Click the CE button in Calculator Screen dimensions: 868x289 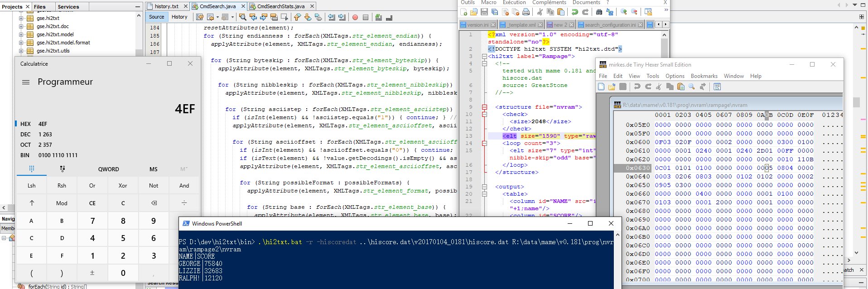click(92, 203)
